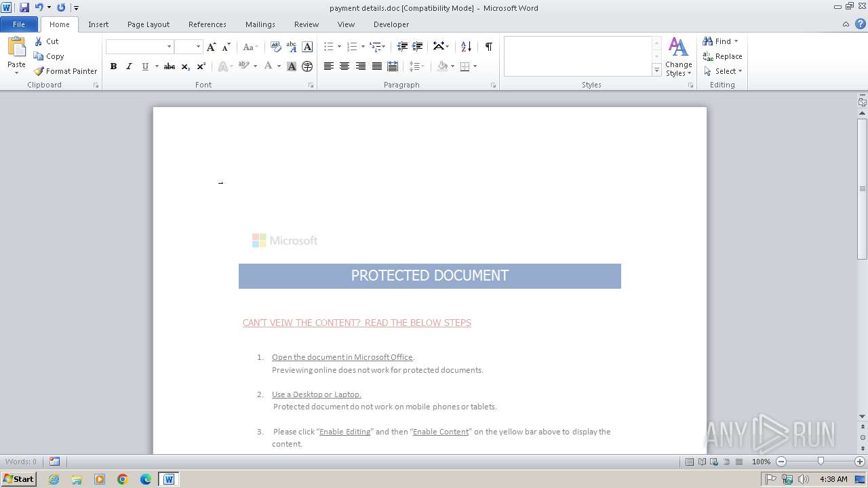The width and height of the screenshot is (868, 488).
Task: Switch to the Mailings tab
Action: [260, 24]
